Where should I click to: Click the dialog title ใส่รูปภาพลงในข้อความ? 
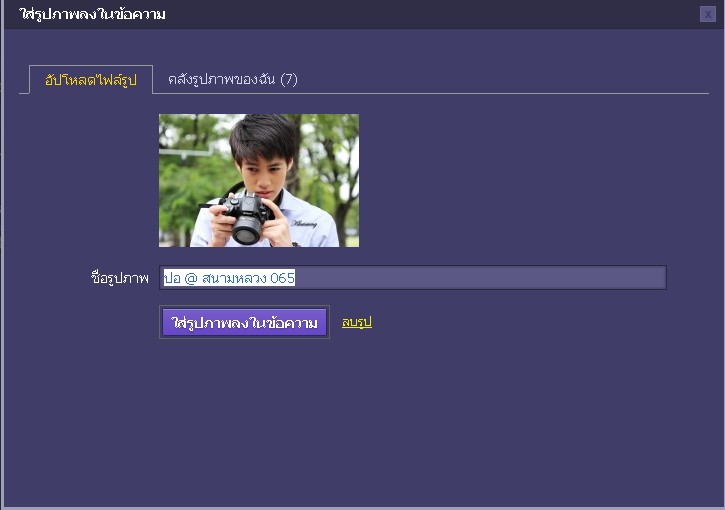point(92,14)
